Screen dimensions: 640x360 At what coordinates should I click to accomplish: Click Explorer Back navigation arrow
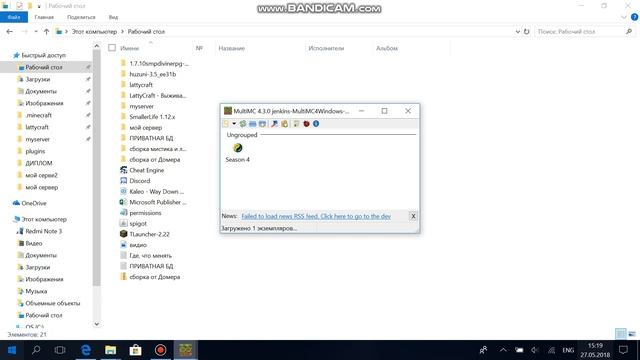click(9, 31)
